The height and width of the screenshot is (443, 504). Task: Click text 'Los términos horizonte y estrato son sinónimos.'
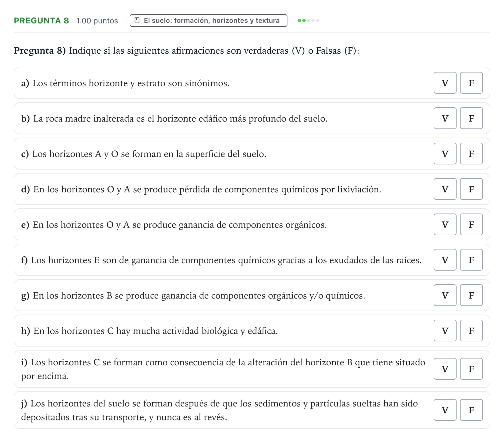click(x=131, y=83)
